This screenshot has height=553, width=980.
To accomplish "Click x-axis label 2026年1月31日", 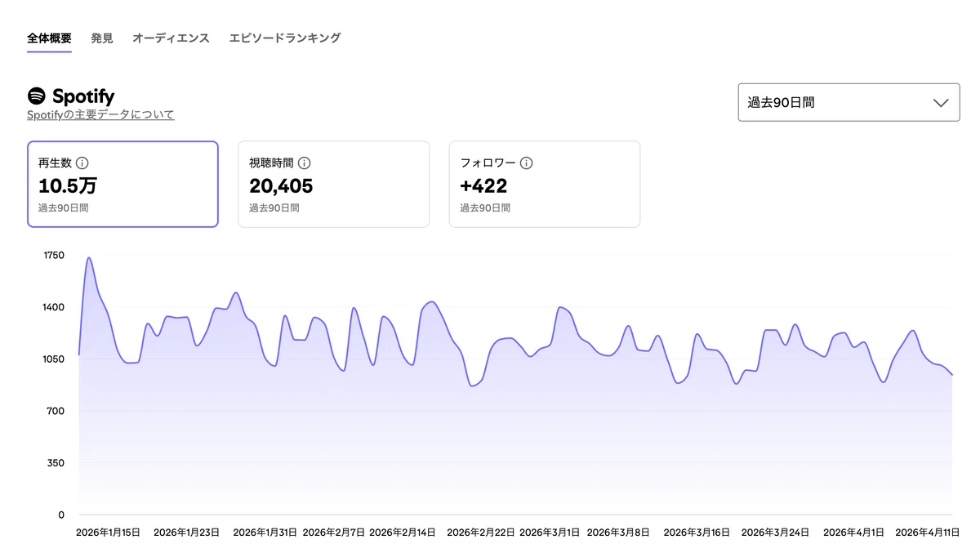I will pyautogui.click(x=265, y=533).
